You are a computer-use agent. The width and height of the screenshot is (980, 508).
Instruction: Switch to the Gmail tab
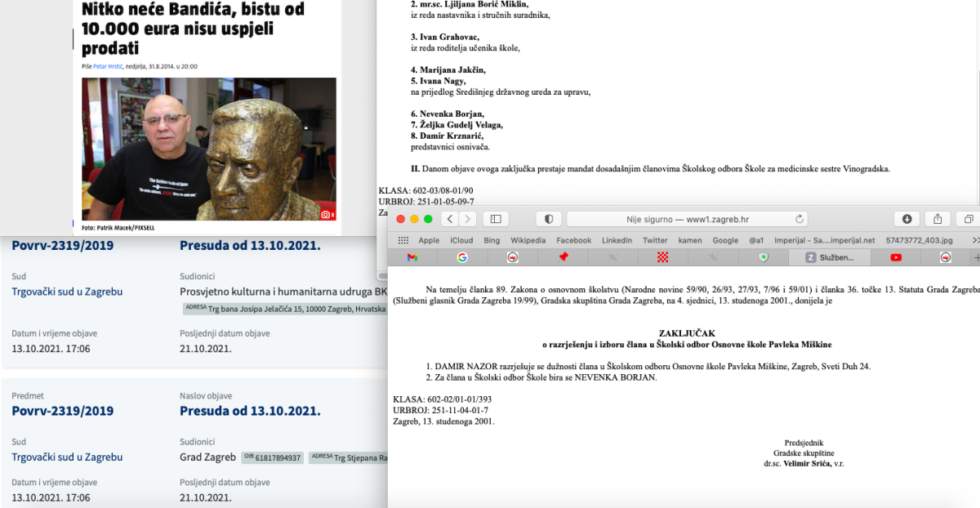click(412, 257)
